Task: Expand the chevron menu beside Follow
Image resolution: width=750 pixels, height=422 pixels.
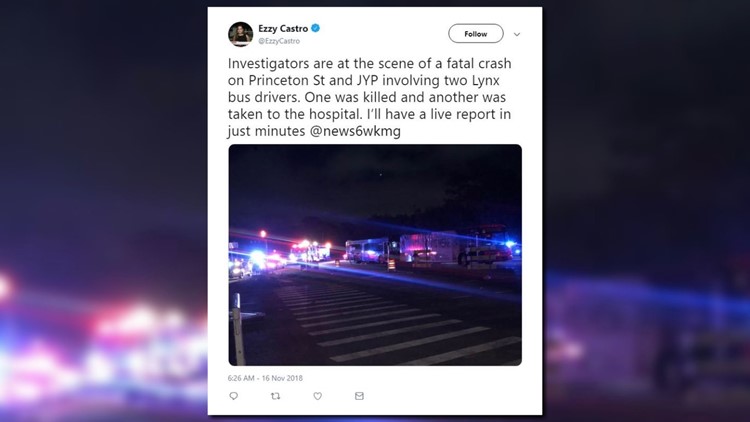Action: coord(517,34)
